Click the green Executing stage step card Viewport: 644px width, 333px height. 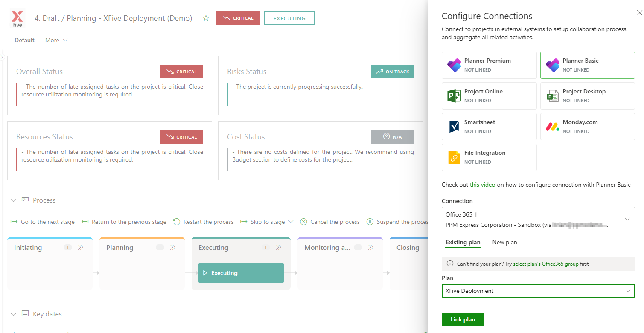(x=241, y=273)
